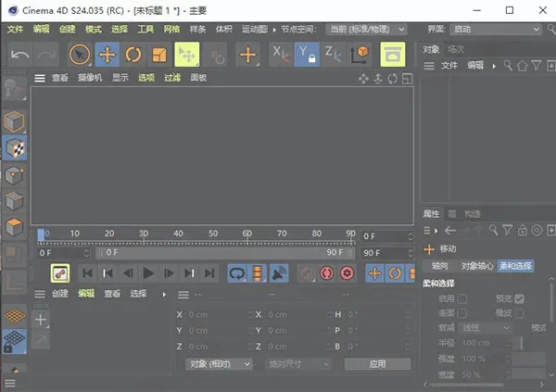Open the 文件 menu in menu bar

coord(16,29)
